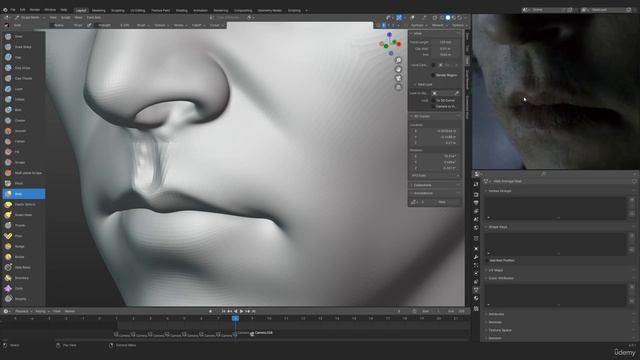Screen dimensions: 640x360
Task: Select the Pinch brush
Action: 24,183
